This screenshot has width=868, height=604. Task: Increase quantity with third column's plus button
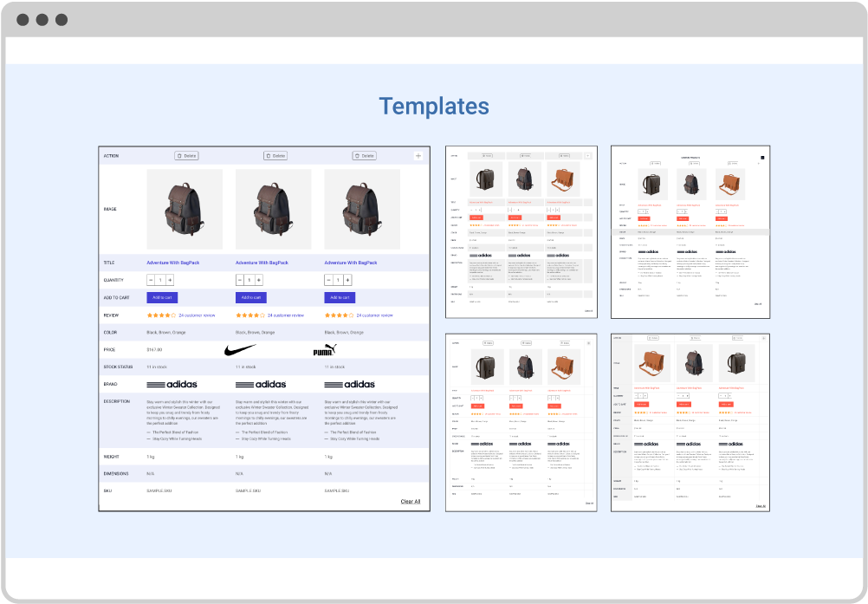coord(347,280)
